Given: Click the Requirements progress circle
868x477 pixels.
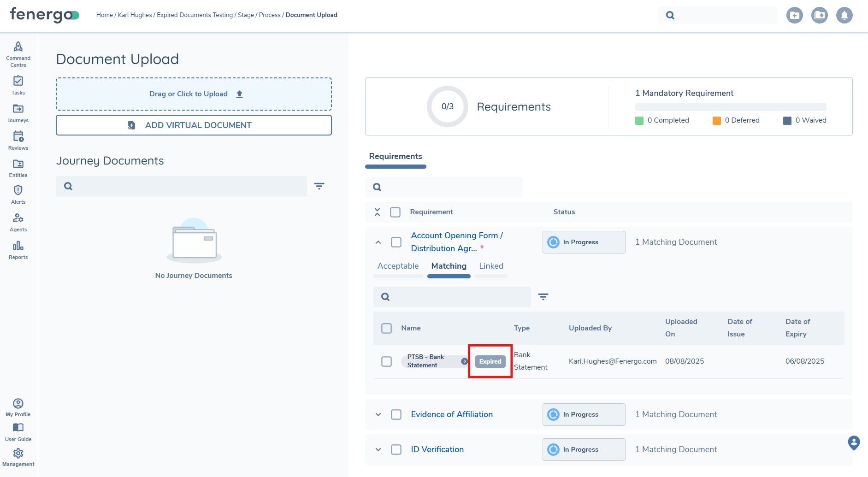Looking at the screenshot, I should (x=447, y=106).
